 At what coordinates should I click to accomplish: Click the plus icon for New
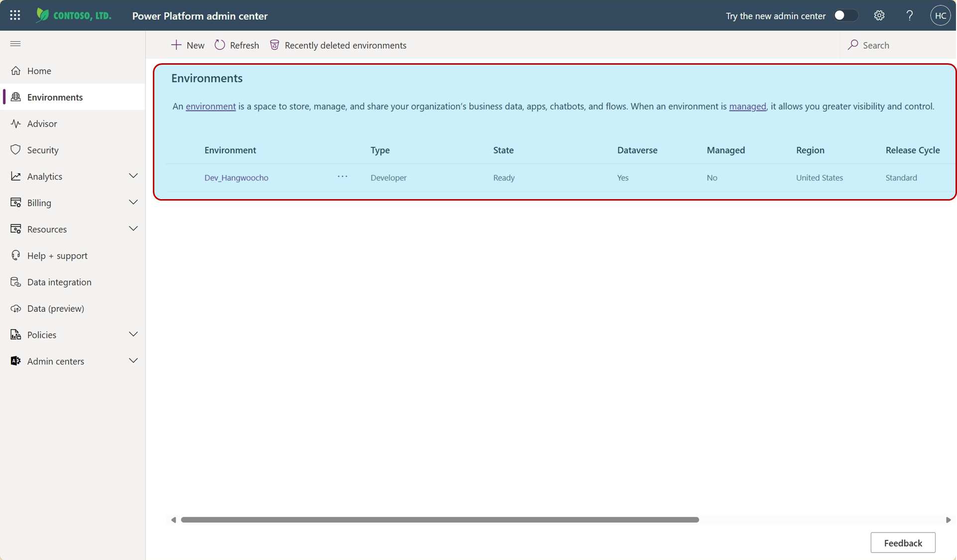pos(176,45)
